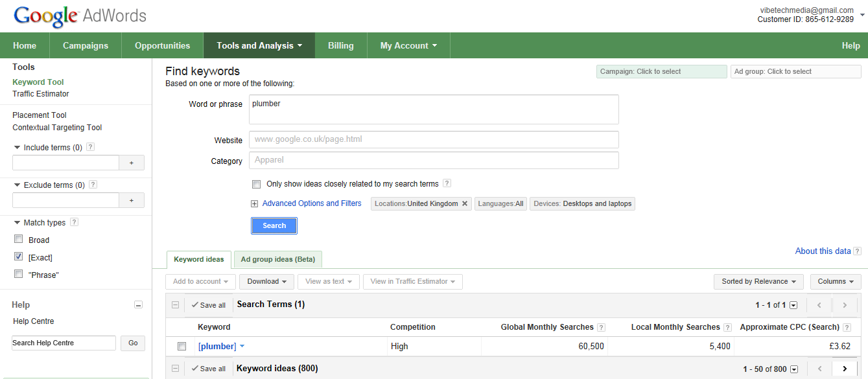Click the Search Help Centre input field

click(x=64, y=343)
